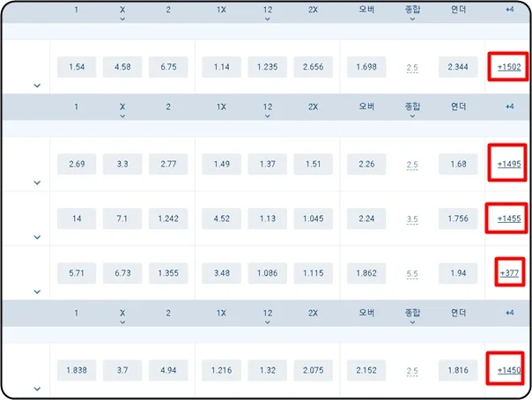Expand the row with odds 2.69
Image resolution: width=532 pixels, height=400 pixels.
(37, 182)
